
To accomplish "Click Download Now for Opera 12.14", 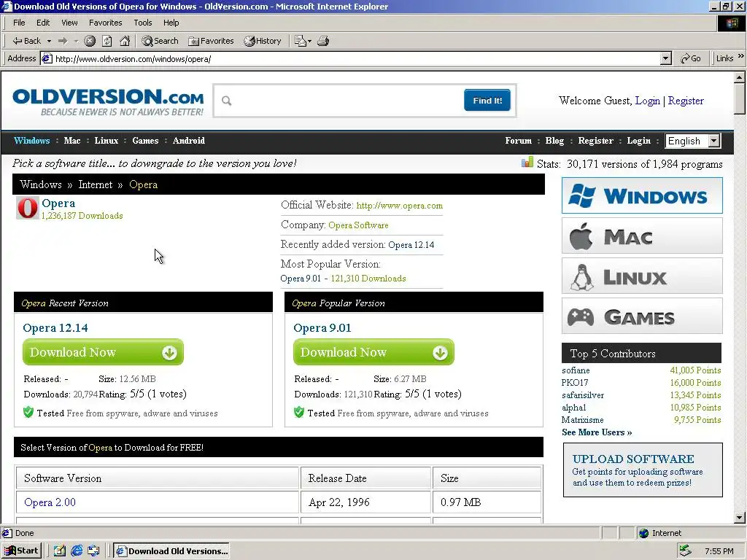I will click(103, 352).
